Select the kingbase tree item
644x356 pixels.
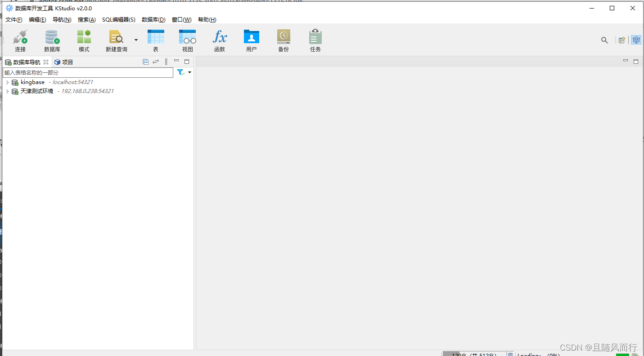[x=32, y=82]
